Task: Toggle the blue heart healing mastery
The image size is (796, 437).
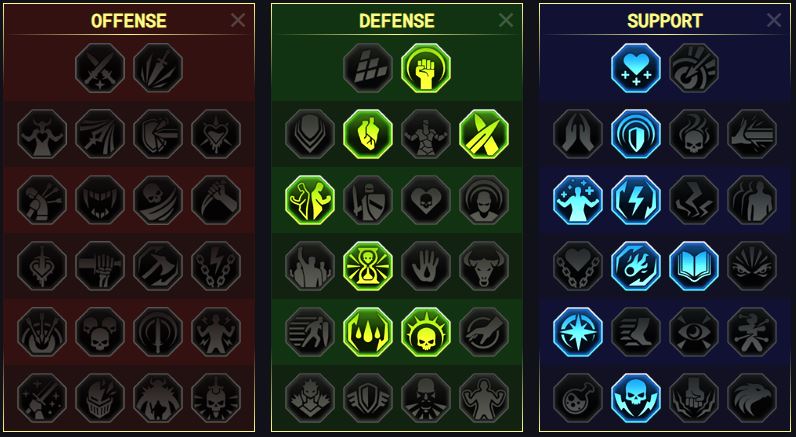Action: click(636, 68)
